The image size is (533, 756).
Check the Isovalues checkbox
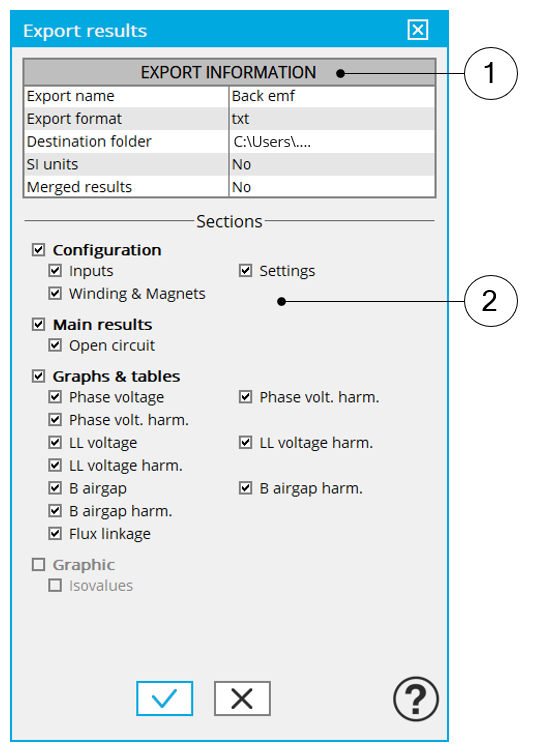tap(55, 585)
